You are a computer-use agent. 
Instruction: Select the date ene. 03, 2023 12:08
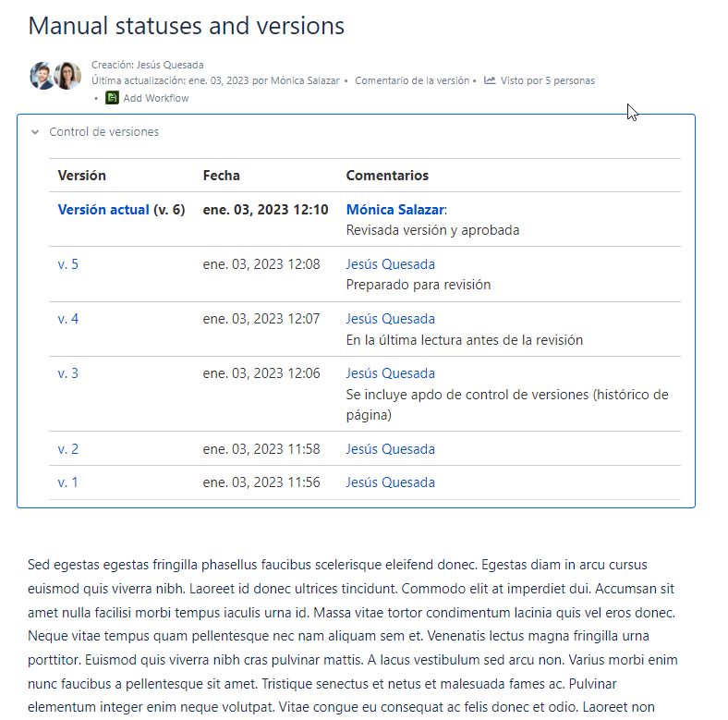(261, 264)
